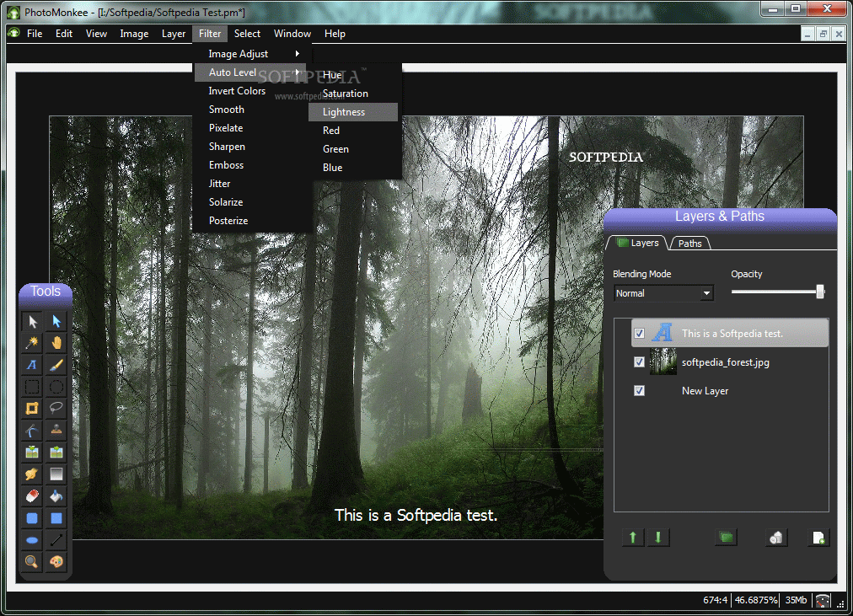Select the blue arrow pointer tool

click(56, 321)
